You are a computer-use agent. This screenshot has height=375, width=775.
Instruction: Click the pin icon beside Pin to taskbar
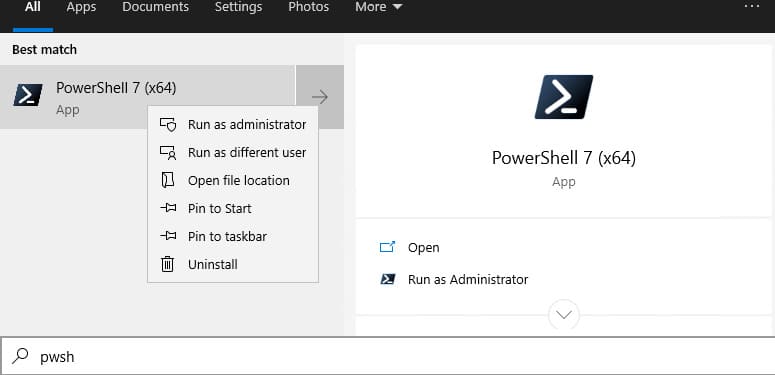click(x=168, y=236)
